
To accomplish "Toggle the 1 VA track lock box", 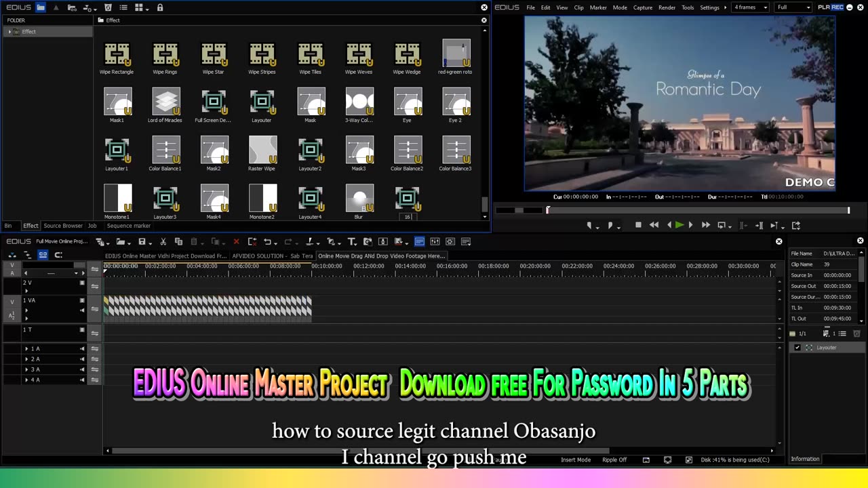I will (82, 300).
